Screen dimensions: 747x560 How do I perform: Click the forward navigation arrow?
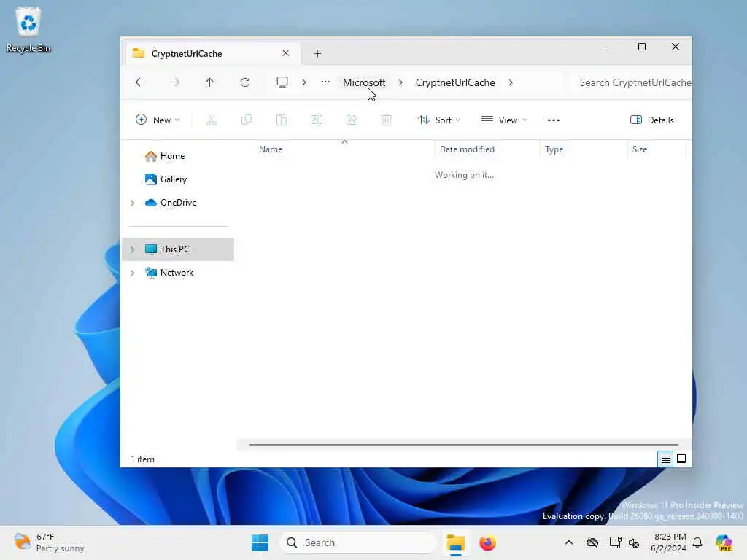pos(175,82)
